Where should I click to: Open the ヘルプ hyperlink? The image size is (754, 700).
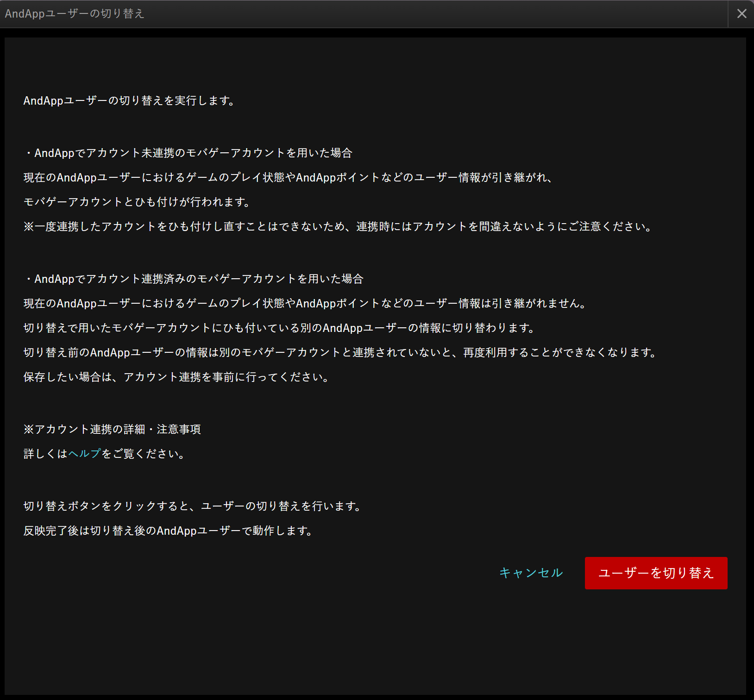[85, 454]
